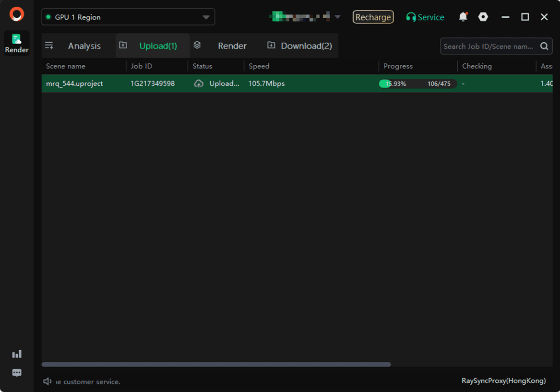This screenshot has height=392, width=560.
Task: Open the chat feedback icon
Action: click(17, 373)
